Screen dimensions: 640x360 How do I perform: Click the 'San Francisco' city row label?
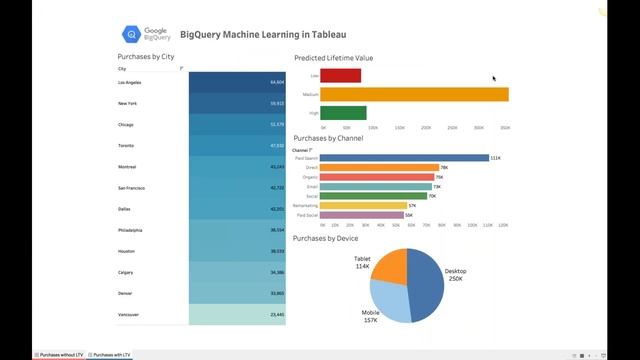point(131,188)
